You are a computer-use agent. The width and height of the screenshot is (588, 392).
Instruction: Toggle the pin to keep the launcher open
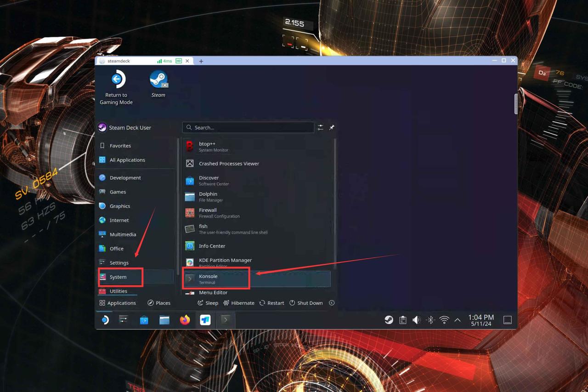332,127
